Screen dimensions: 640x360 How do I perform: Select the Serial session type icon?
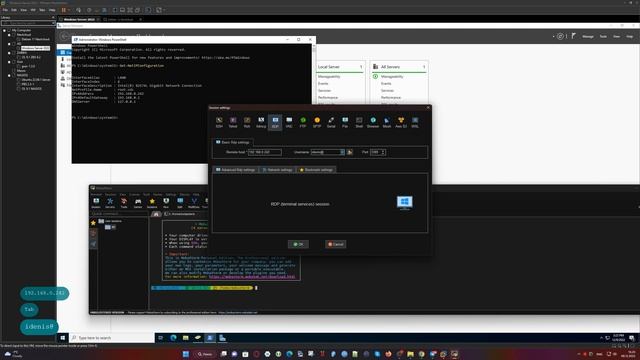pyautogui.click(x=331, y=122)
